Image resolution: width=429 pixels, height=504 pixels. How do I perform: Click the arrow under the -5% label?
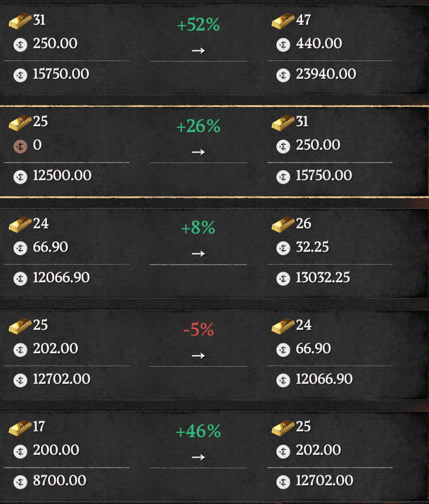click(x=198, y=355)
